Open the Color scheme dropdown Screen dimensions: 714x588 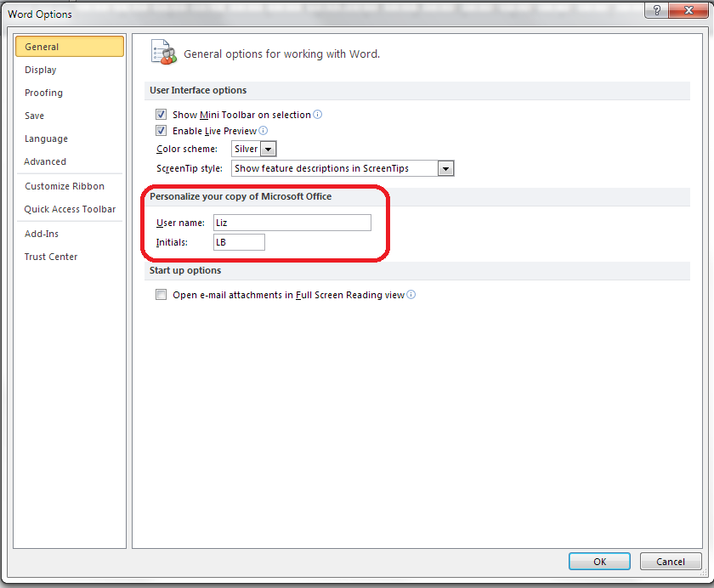tap(268, 150)
